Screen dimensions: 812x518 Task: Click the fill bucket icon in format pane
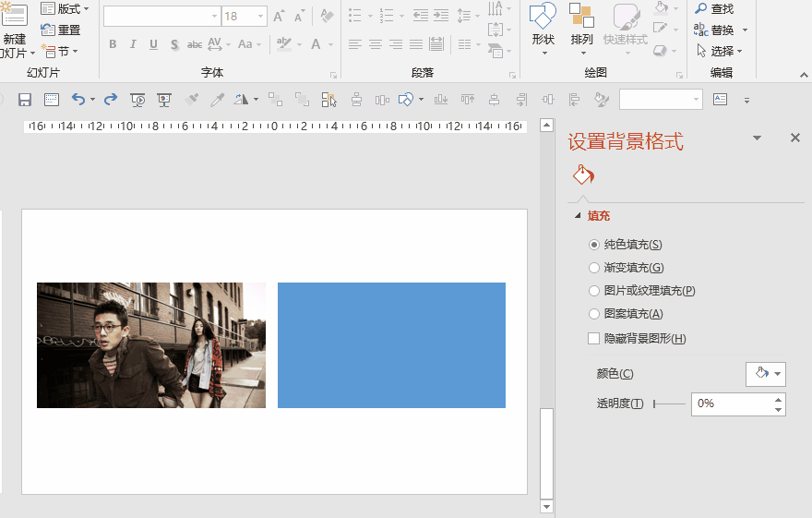coord(583,175)
